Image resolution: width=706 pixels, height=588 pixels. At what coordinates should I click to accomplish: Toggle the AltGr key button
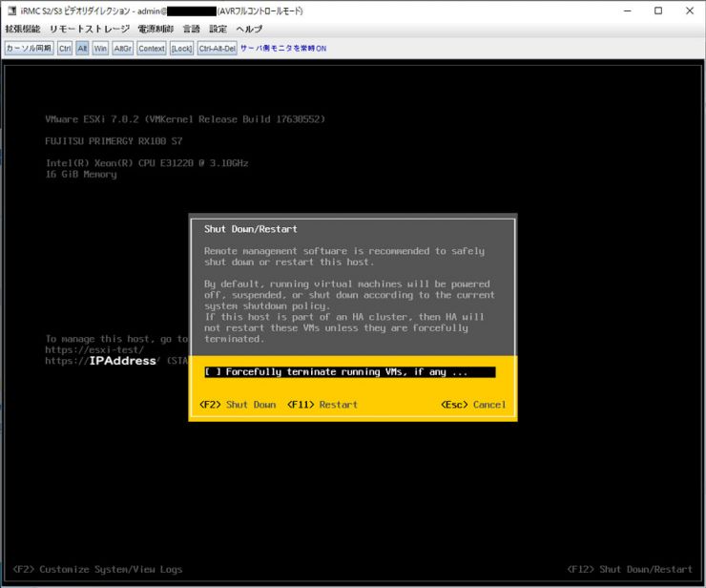pos(122,49)
